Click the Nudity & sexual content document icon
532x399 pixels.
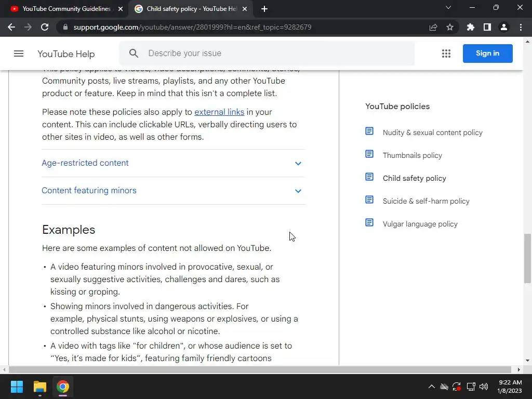tap(369, 131)
